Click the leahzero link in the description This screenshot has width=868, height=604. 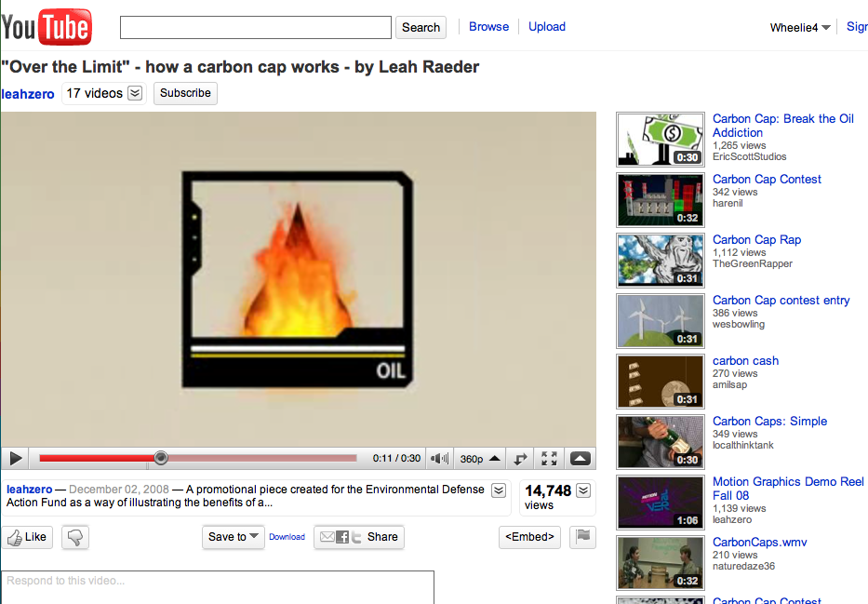(30, 490)
